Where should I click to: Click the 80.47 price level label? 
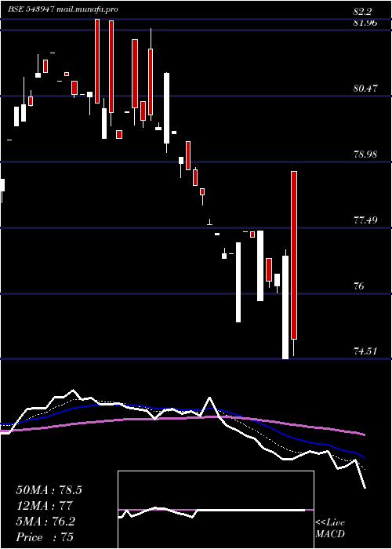tap(365, 89)
